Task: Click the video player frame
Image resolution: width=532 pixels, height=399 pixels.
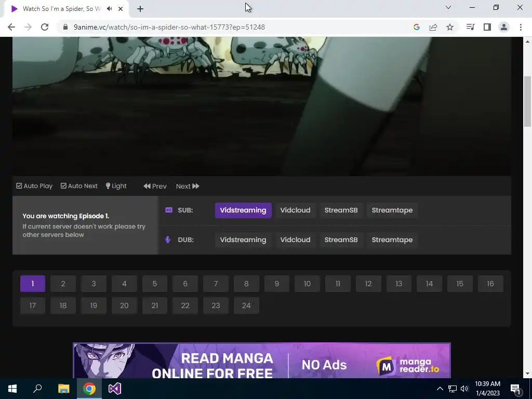Action: click(262, 106)
